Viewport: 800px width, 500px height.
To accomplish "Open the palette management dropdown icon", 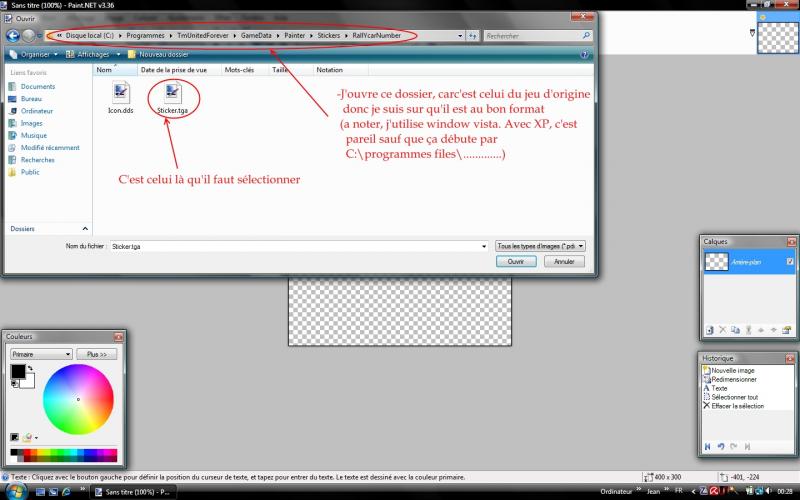I will (x=30, y=437).
